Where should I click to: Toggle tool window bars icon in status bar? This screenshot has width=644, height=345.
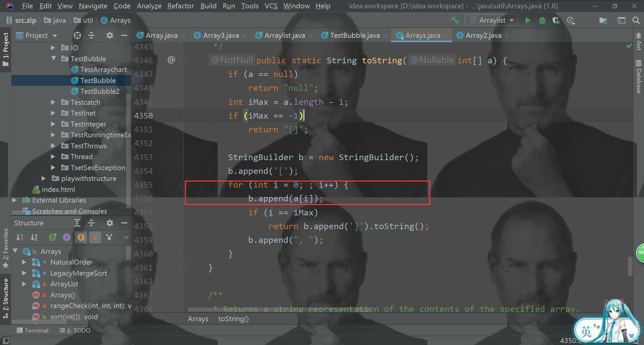click(6, 341)
